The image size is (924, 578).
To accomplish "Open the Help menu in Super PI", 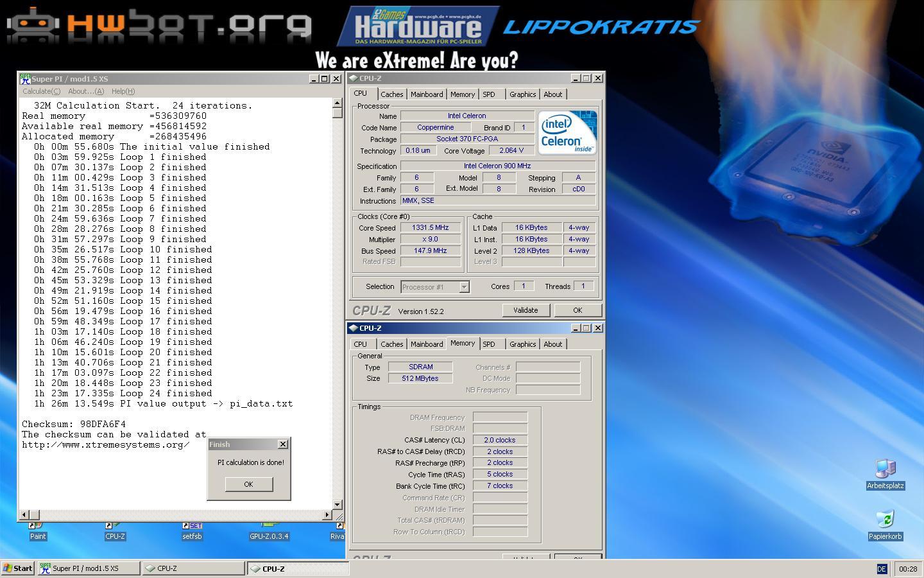I will tap(123, 91).
